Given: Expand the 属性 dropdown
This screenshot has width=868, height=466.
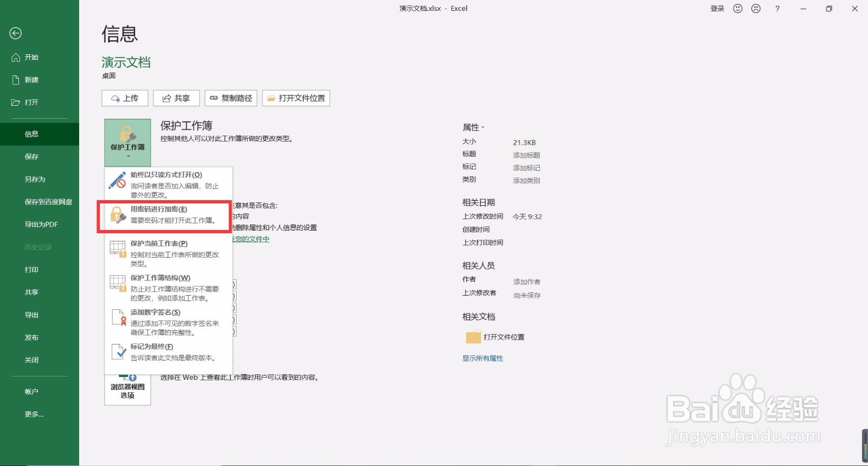Looking at the screenshot, I should click(x=473, y=127).
